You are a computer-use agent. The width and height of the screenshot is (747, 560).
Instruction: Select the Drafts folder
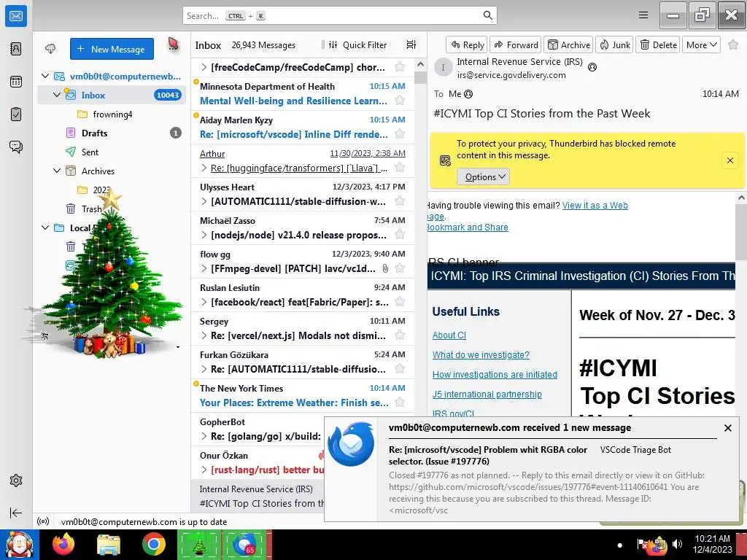point(112,133)
